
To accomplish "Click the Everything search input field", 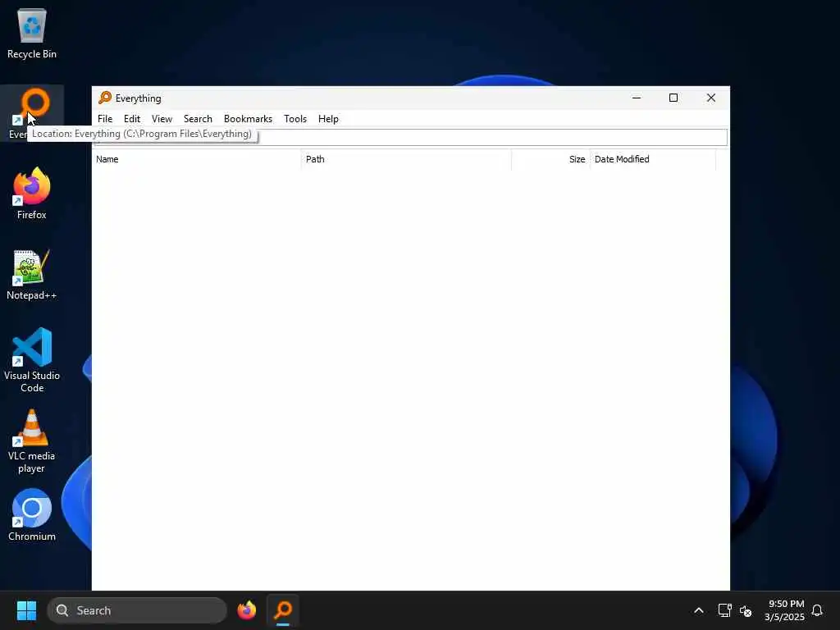I will [411, 137].
